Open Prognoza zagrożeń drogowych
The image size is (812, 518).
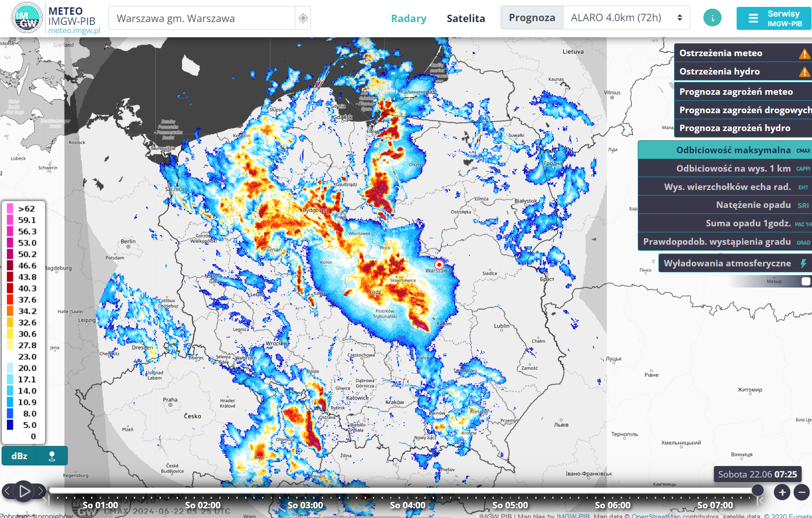[743, 110]
